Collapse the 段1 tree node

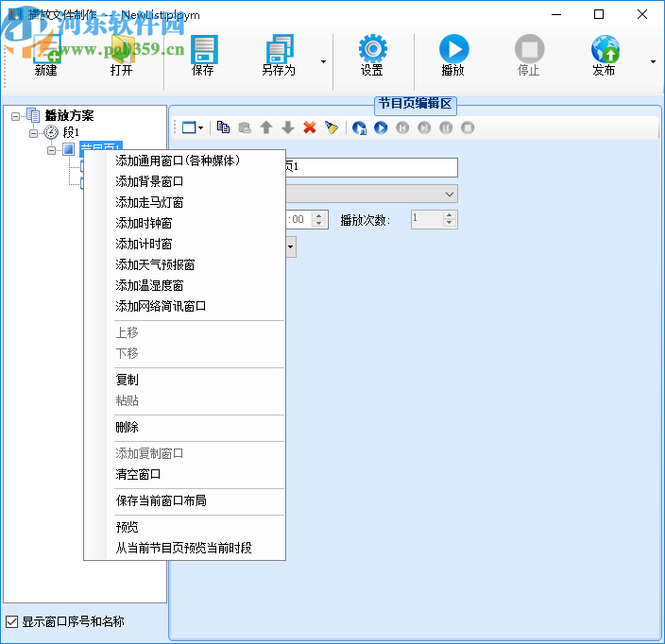click(x=33, y=133)
